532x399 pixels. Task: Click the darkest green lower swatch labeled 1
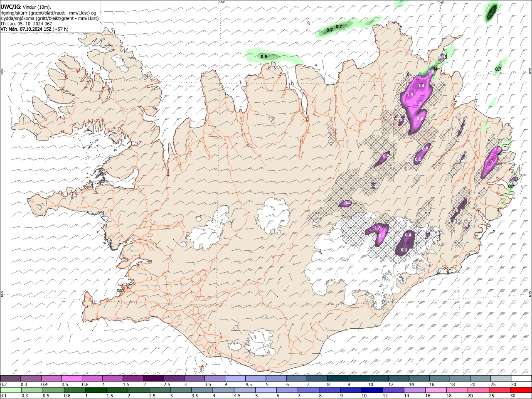[96, 390]
